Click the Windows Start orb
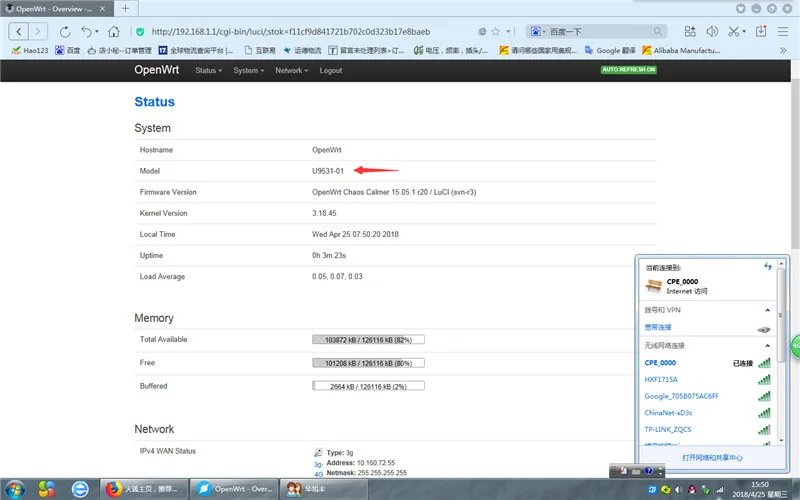The width and height of the screenshot is (800, 500). (15, 489)
